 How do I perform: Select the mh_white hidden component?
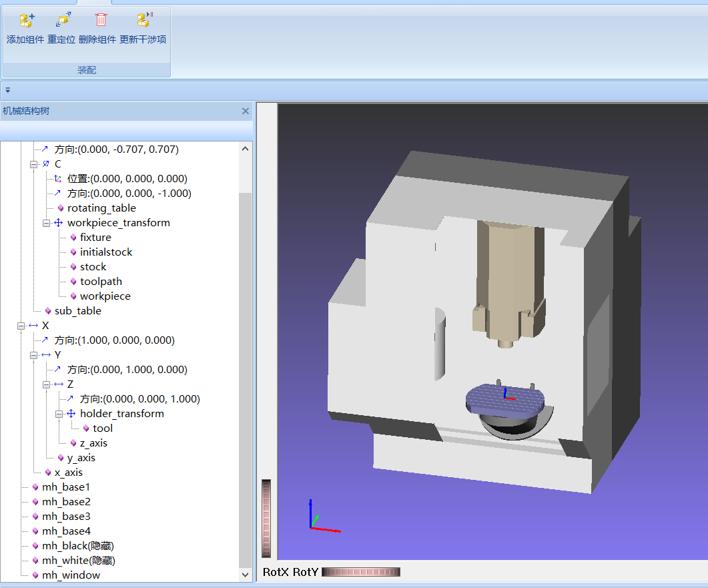[x=78, y=561]
